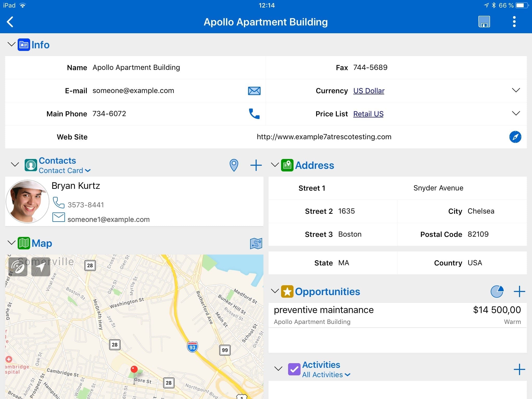Screen dimensions: 532x399
Task: Open the US Dollar currency link
Action: point(369,91)
